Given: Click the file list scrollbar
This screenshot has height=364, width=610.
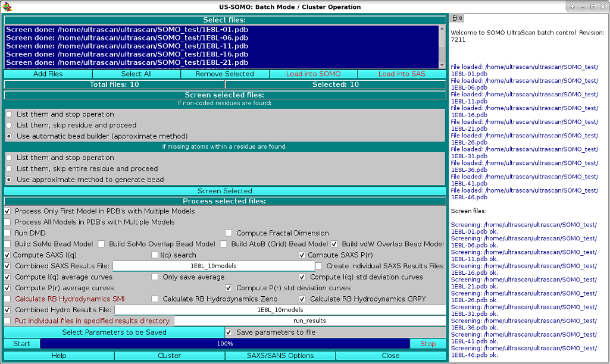Looking at the screenshot, I should click(440, 46).
